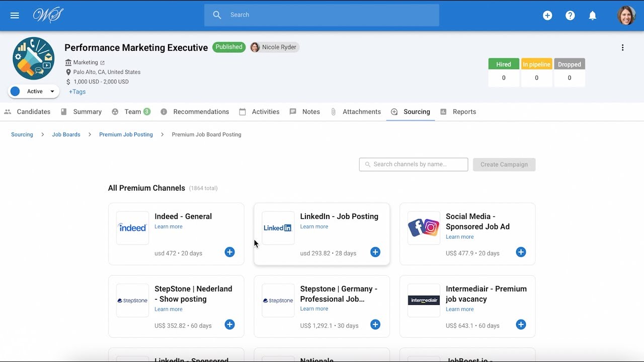
Task: Select the Nicole Ryder owner chip
Action: (274, 47)
